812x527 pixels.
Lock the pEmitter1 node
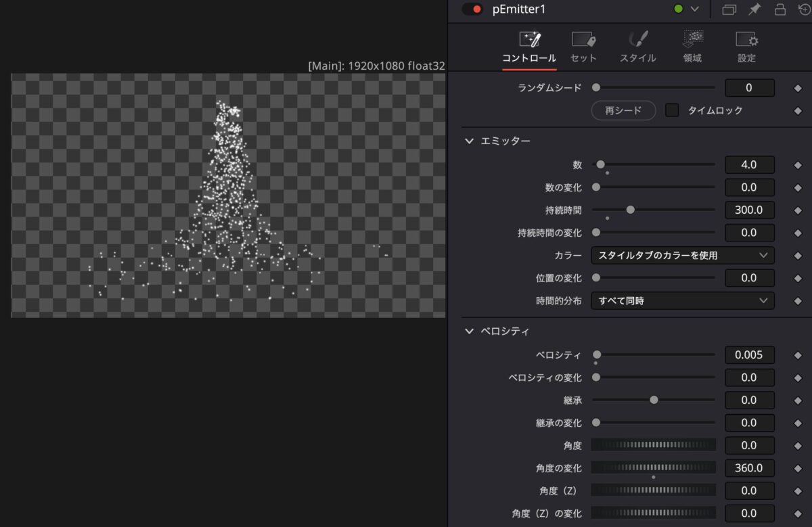coord(780,9)
